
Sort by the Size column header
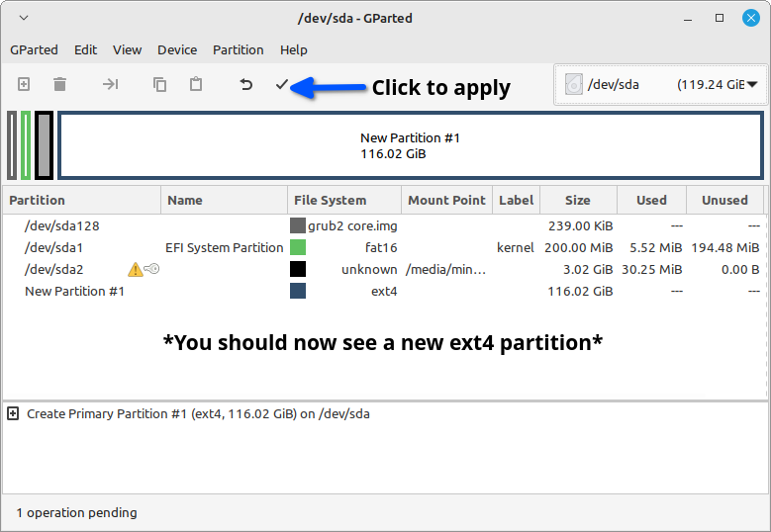(578, 201)
